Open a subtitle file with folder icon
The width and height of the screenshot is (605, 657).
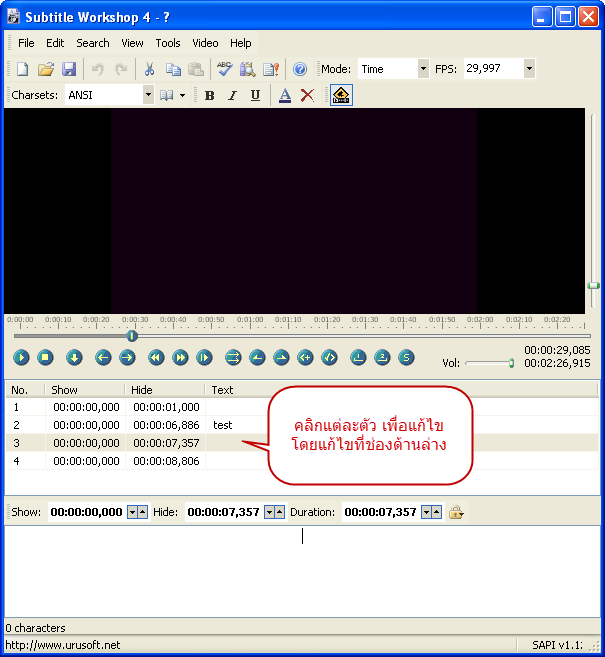point(46,69)
